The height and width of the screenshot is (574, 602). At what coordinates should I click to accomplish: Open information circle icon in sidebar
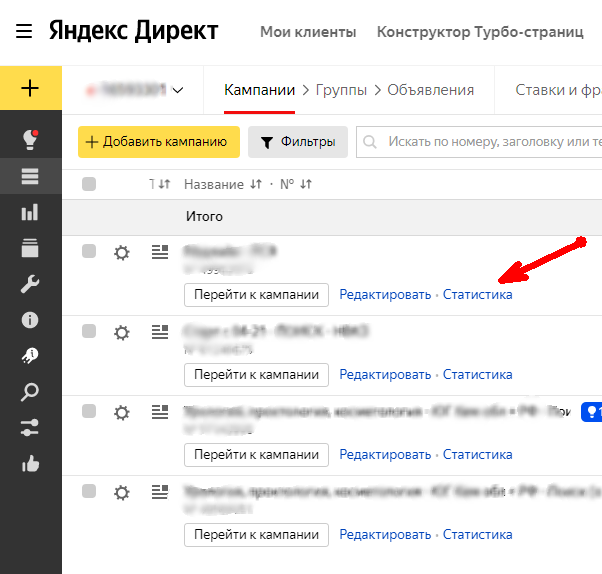point(30,320)
